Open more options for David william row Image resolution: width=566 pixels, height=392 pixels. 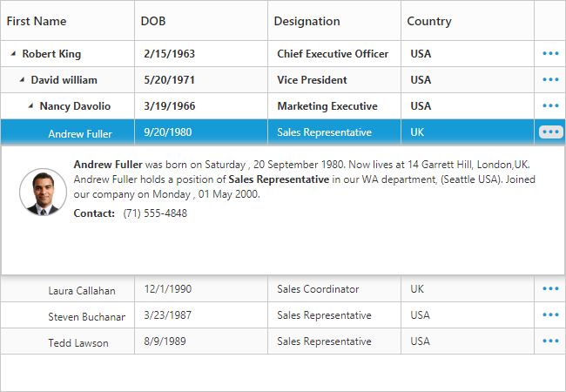tap(550, 80)
